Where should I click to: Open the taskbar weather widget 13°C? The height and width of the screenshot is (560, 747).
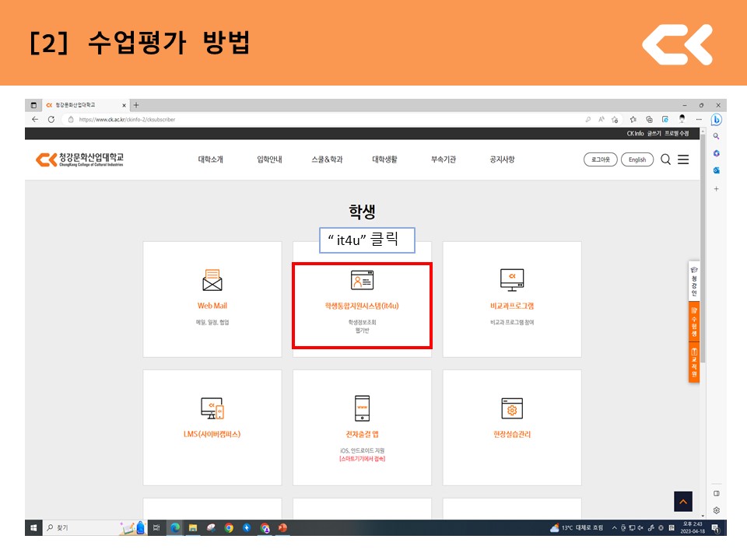[577, 527]
